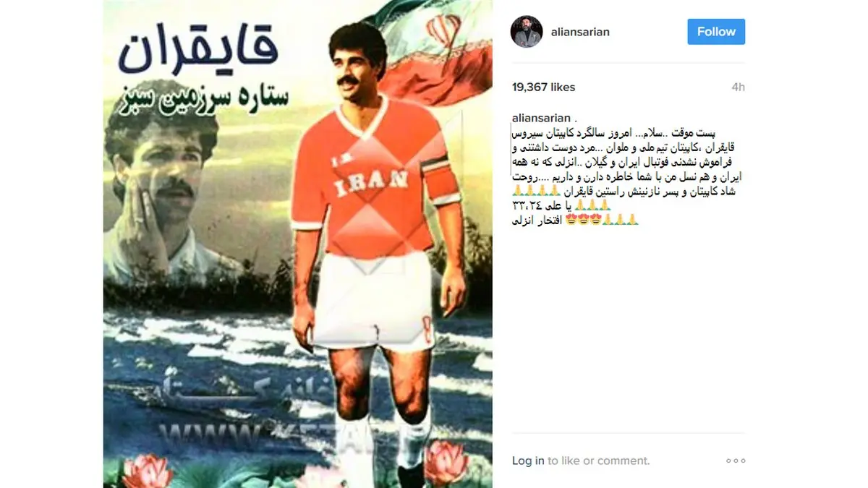Open the three-dot more options menu

click(x=736, y=461)
